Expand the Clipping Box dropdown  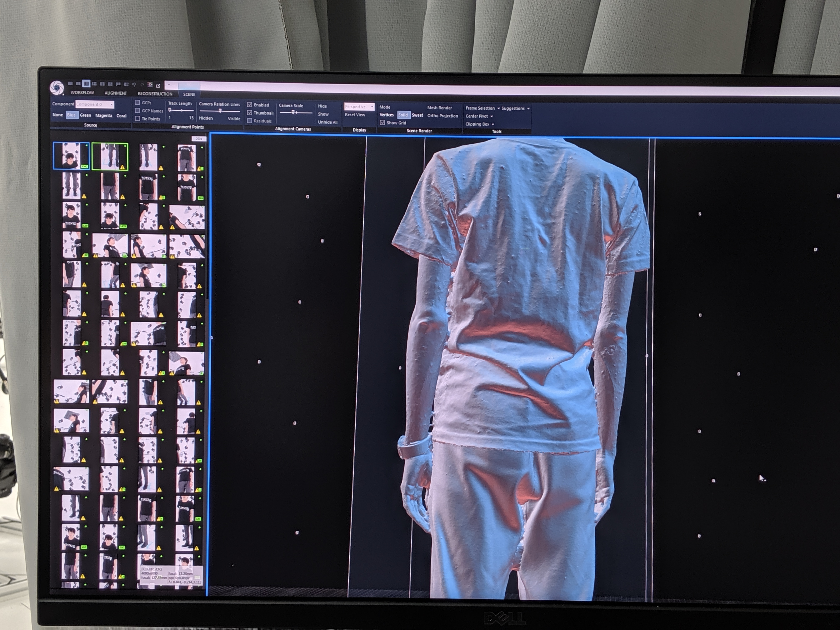tap(493, 124)
